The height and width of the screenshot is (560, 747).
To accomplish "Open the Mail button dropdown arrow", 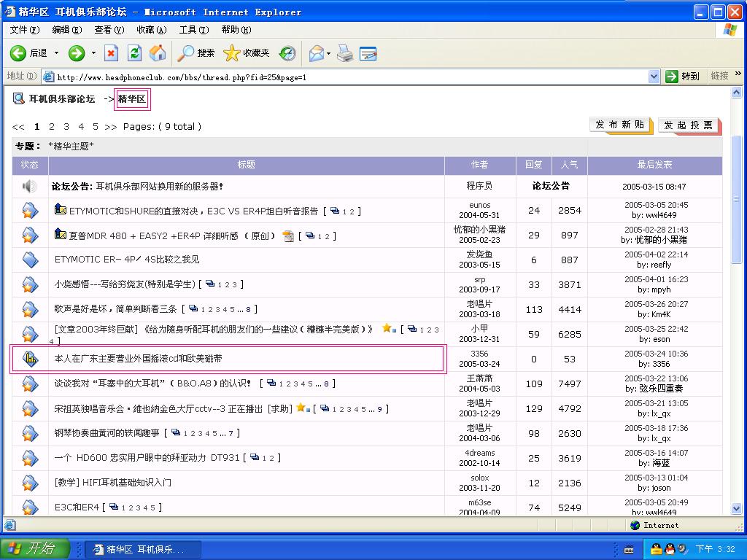I will tap(328, 52).
